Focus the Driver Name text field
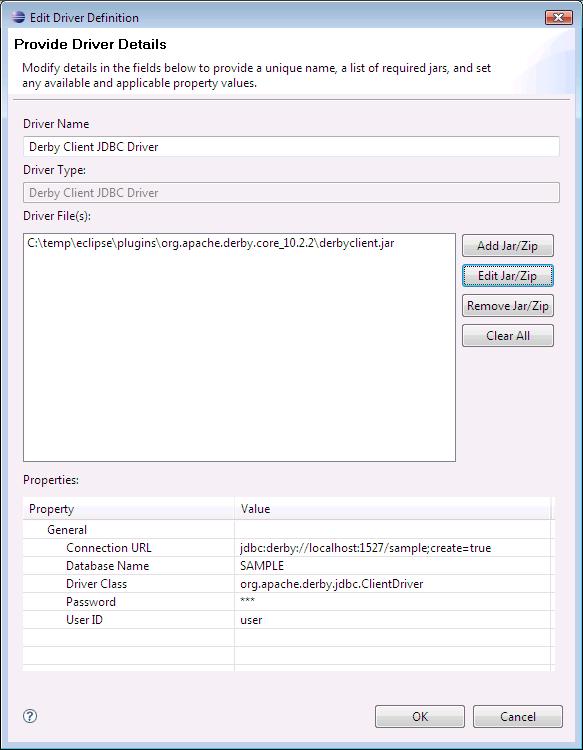Screen dimensions: 583x750 (x=291, y=147)
